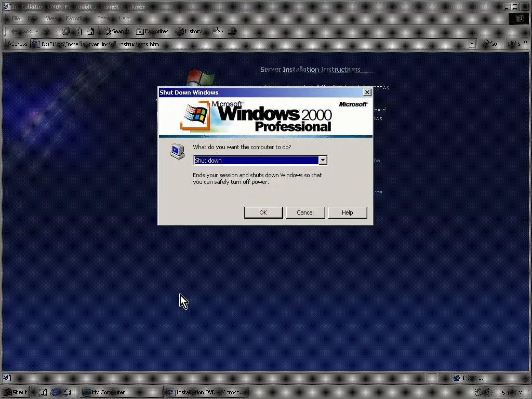The height and width of the screenshot is (399, 532).
Task: Click the clock in system tray
Action: coord(512,393)
